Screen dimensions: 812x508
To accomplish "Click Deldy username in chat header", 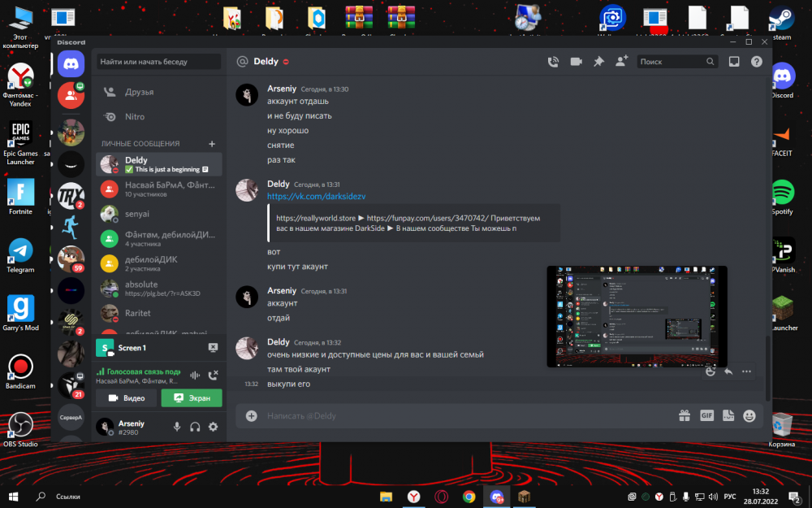I will coord(266,62).
